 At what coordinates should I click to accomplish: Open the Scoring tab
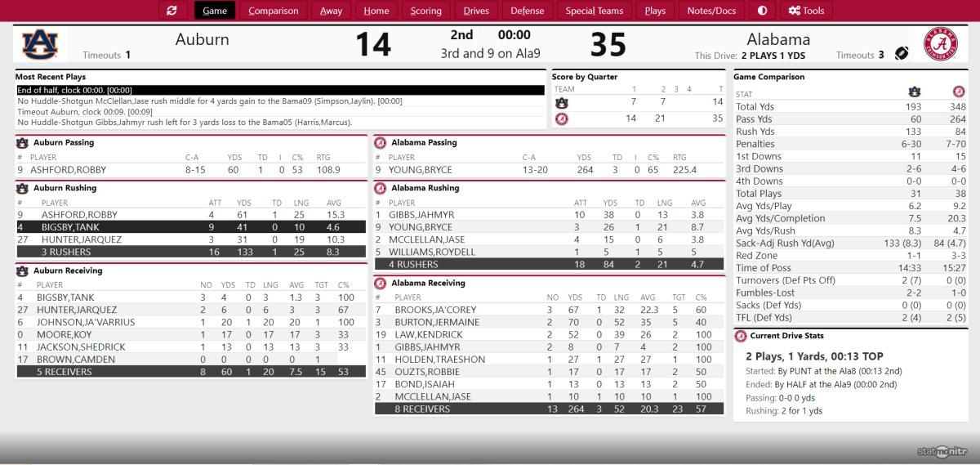tap(425, 11)
